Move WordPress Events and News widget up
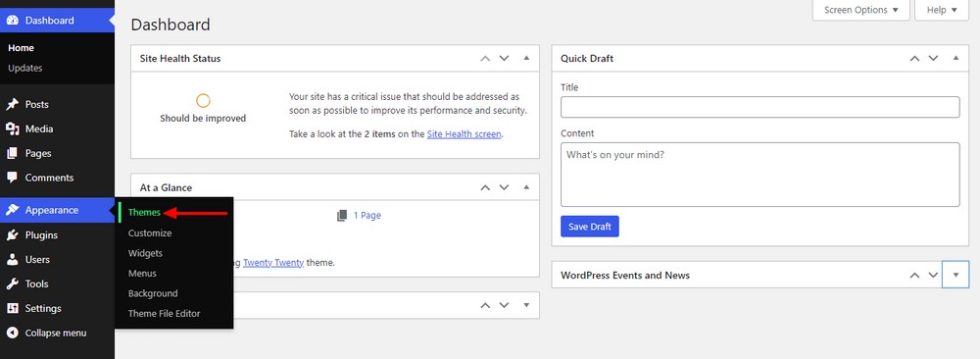 (914, 275)
